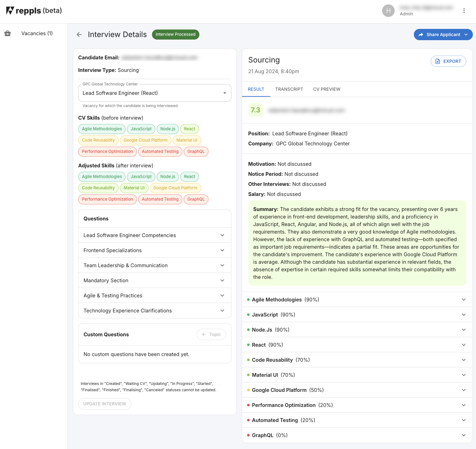Click the Vacancies briefcase icon
Screen dimensions: 476x449
click(8, 33)
